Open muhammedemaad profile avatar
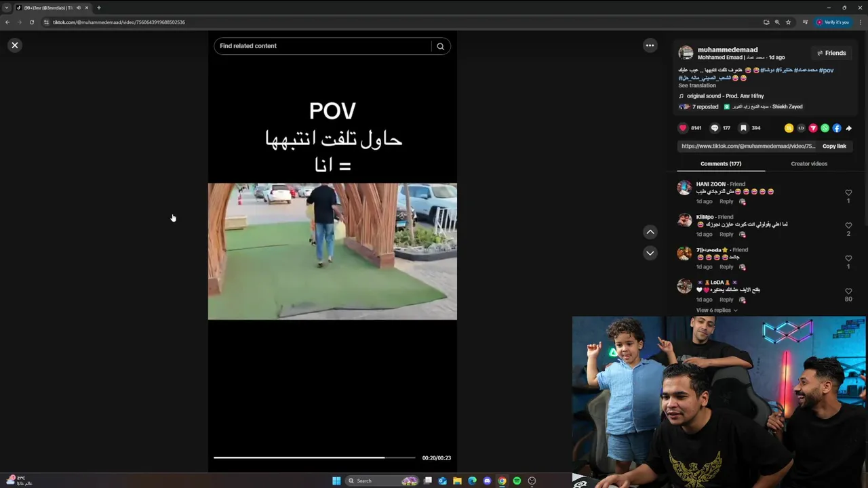868x488 pixels. (x=686, y=53)
